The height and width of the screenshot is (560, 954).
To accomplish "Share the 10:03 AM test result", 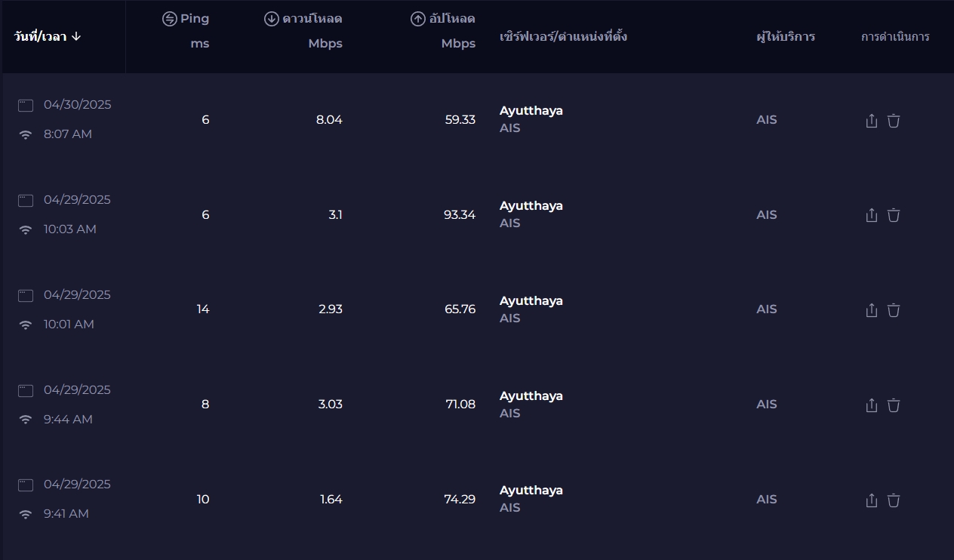I will coord(871,215).
